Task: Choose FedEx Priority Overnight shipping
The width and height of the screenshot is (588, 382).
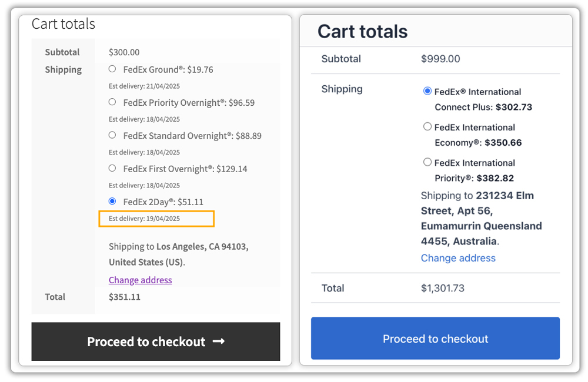Action: coord(112,102)
